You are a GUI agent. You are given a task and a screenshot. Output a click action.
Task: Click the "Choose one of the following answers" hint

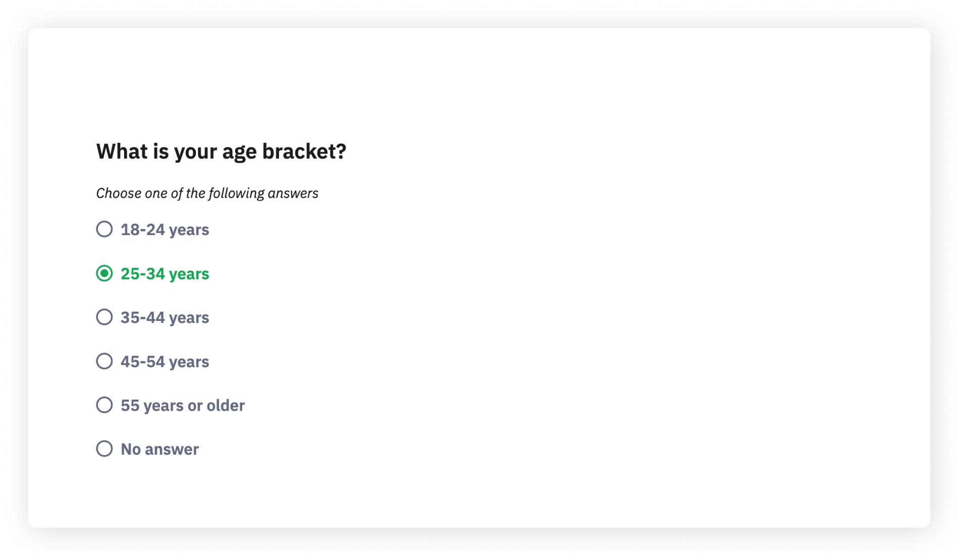pos(207,193)
